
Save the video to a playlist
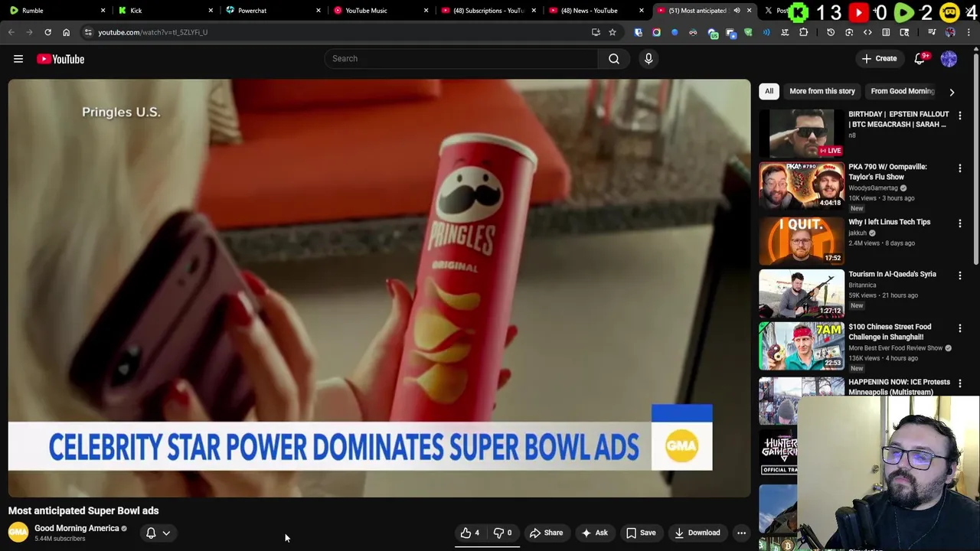641,533
